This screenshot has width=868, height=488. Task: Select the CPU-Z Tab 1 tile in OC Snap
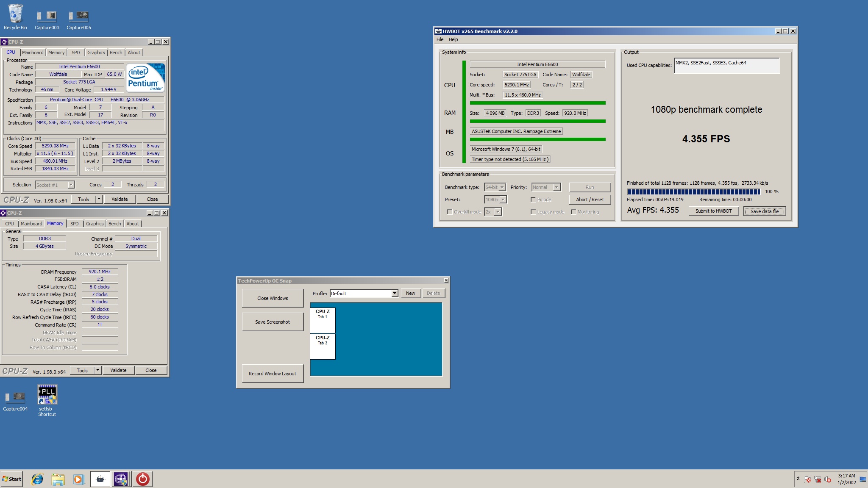(323, 320)
